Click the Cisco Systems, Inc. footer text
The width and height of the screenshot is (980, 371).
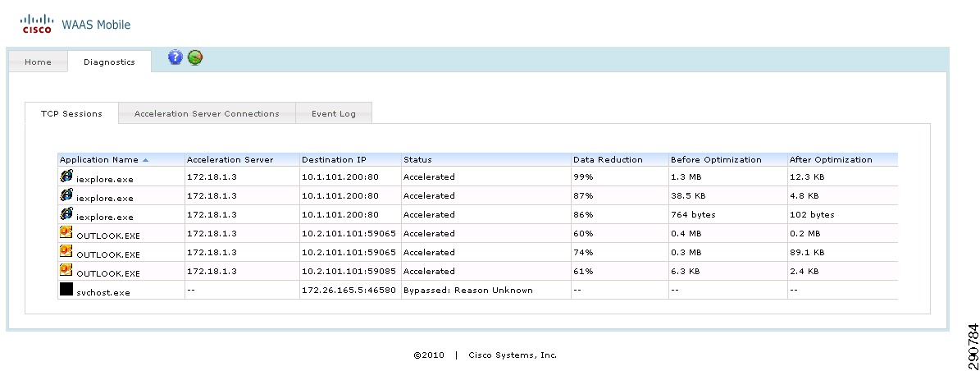click(513, 355)
